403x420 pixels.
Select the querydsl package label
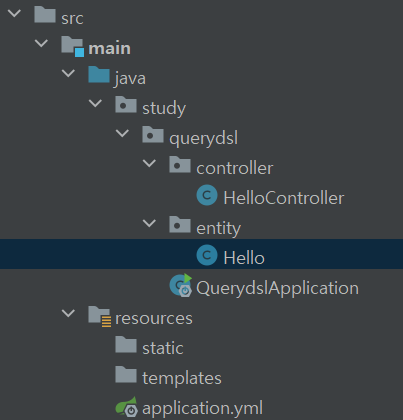204,138
